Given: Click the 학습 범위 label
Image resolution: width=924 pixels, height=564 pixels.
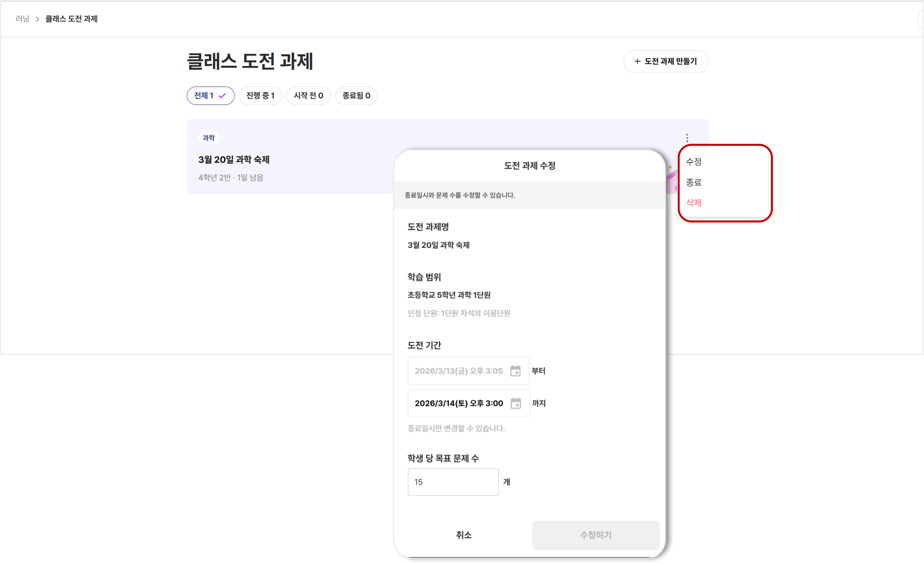Looking at the screenshot, I should click(x=424, y=277).
